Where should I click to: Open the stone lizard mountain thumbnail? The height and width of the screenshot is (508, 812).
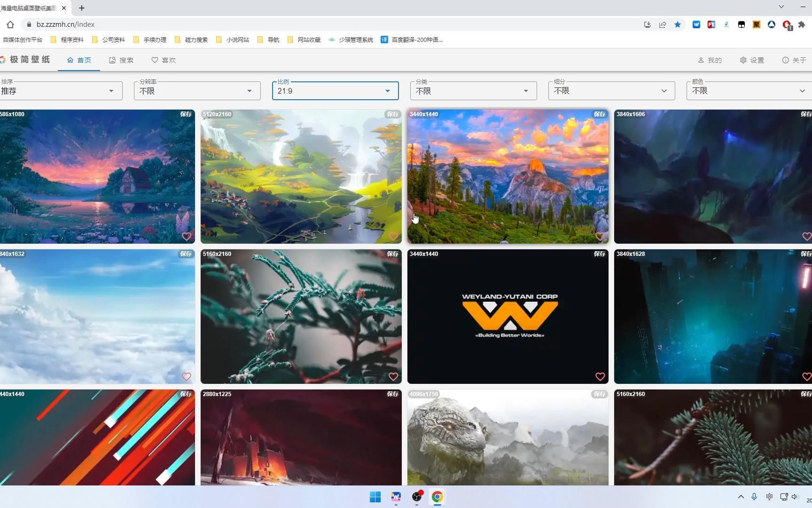508,437
